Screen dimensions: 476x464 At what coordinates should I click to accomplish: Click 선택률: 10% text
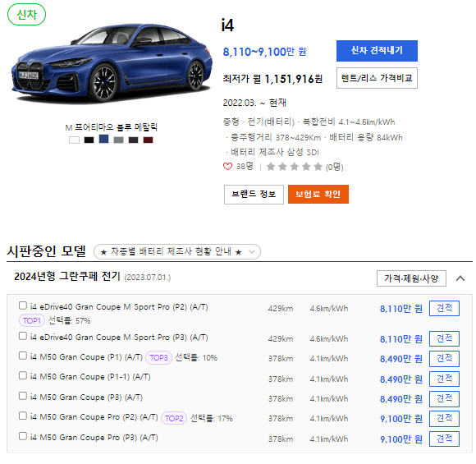[196, 357]
